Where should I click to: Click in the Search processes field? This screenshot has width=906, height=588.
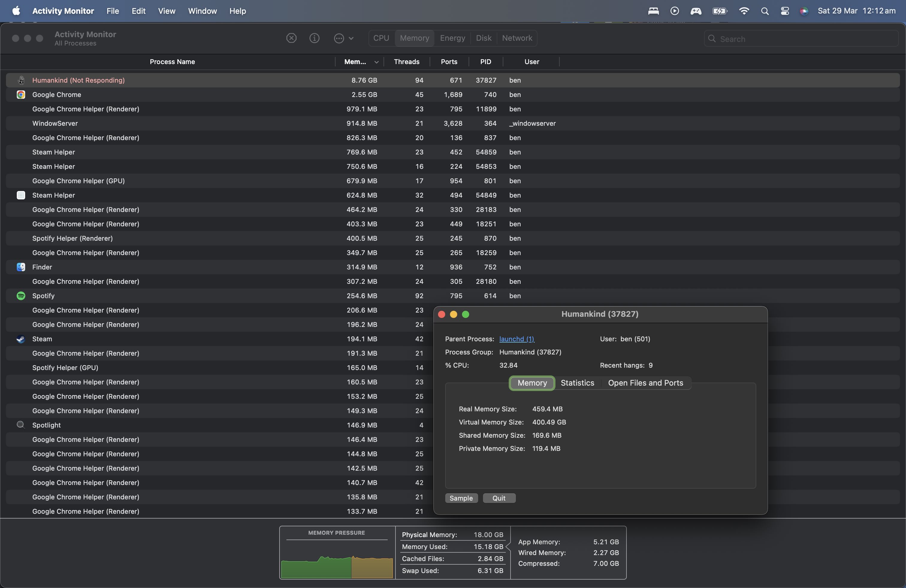click(x=801, y=39)
